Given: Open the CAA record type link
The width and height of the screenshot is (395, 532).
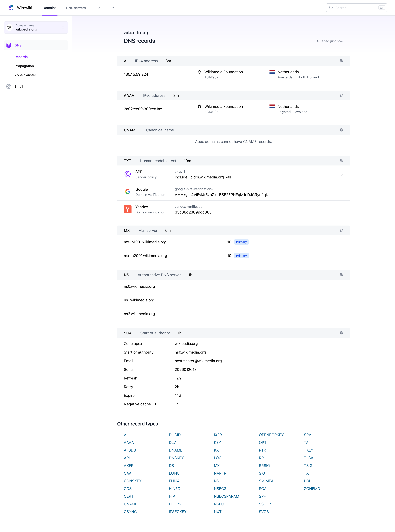Looking at the screenshot, I should click(x=128, y=473).
